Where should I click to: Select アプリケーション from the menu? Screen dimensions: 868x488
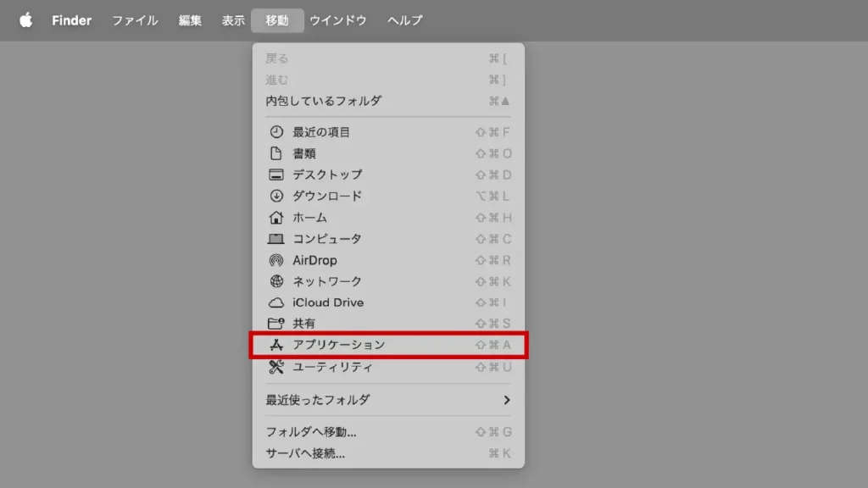(338, 345)
